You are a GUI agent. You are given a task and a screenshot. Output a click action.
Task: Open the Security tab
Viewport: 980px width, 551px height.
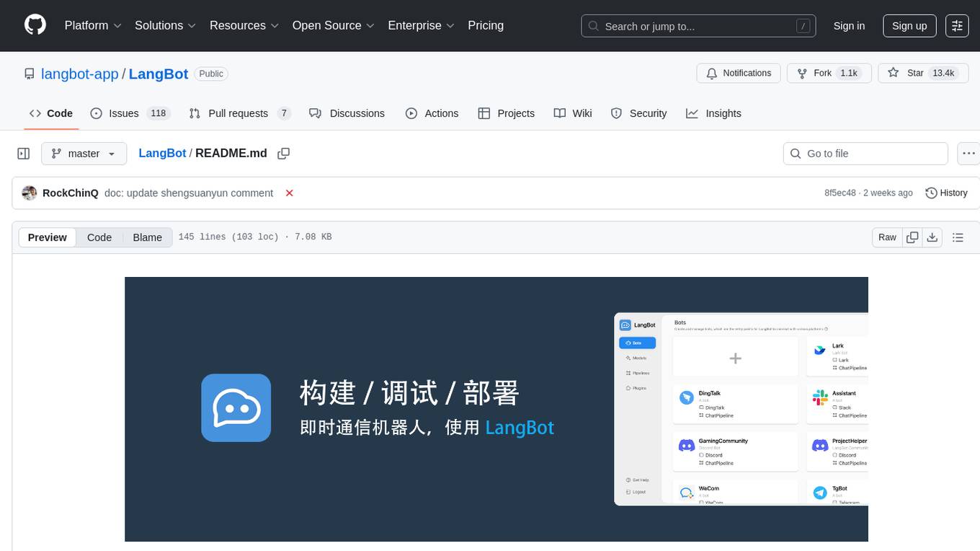[638, 113]
